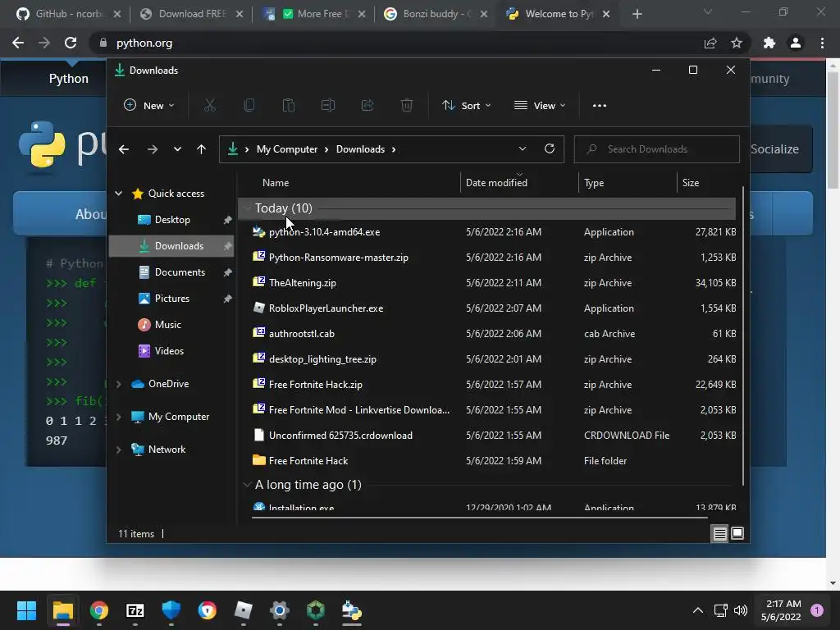Click Chrome share page icon in address bar
The height and width of the screenshot is (630, 840).
[x=710, y=43]
